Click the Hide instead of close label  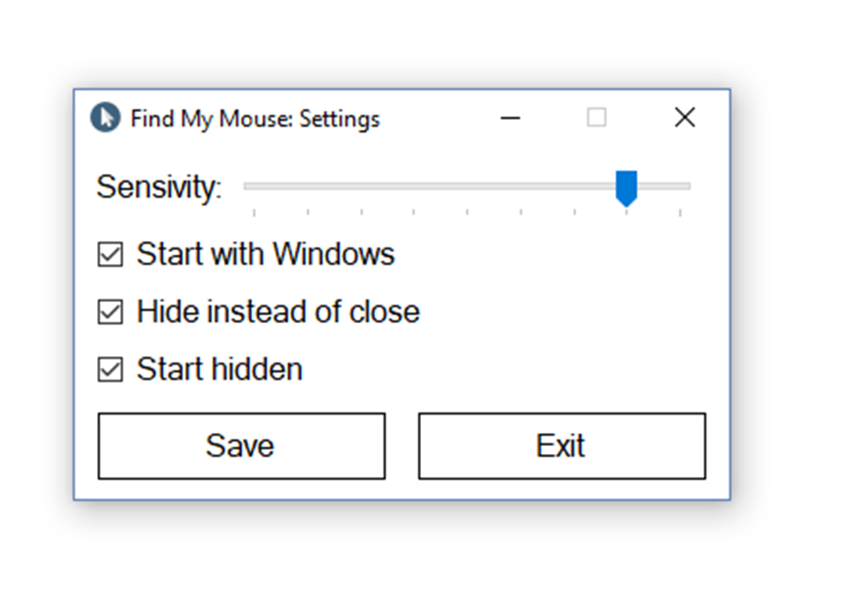click(278, 311)
